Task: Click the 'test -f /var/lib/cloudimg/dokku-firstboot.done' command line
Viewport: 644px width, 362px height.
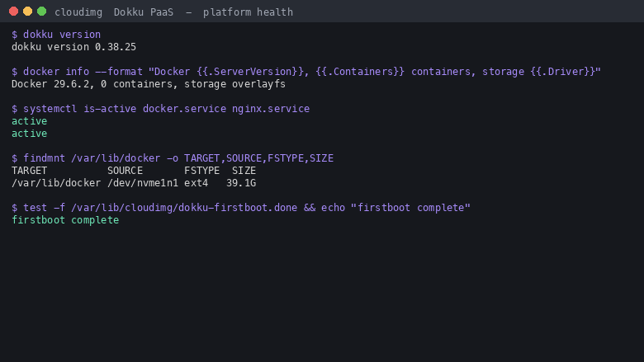Action: point(241,208)
